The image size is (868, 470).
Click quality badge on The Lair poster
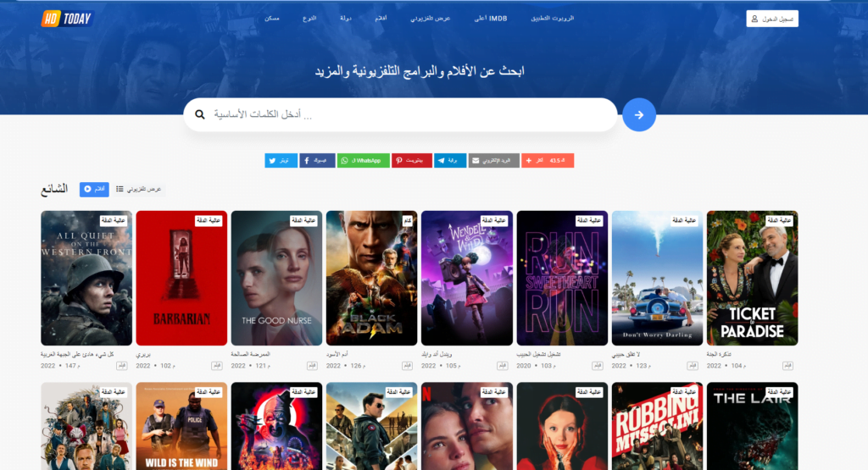(x=780, y=392)
